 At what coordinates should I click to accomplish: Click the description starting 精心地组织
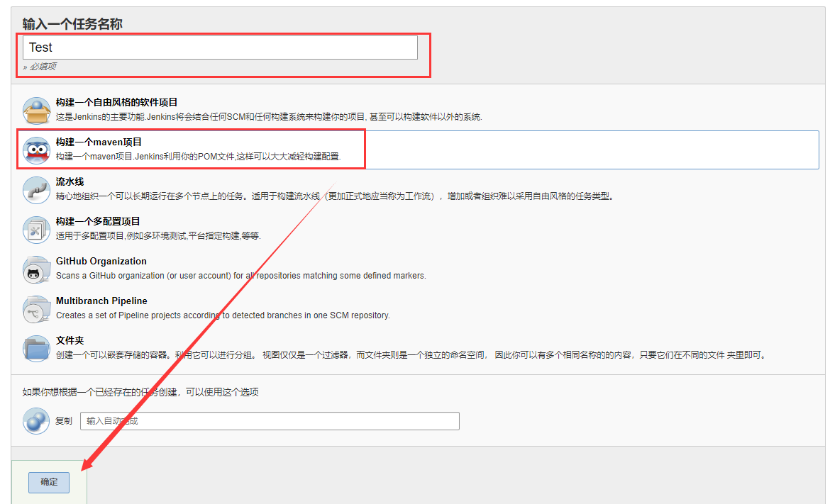point(335,196)
